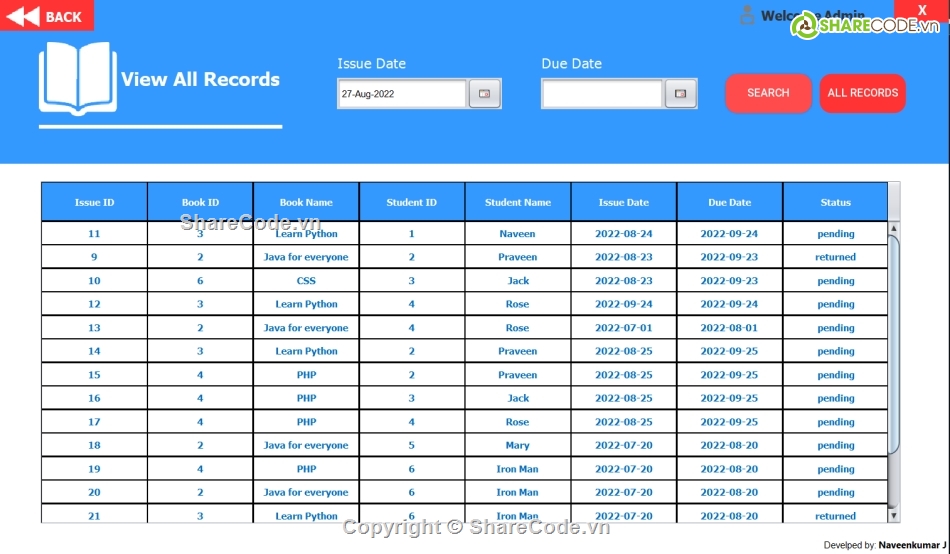Click the Mary student name cell
Viewport: 950px width, 554px height.
(518, 446)
